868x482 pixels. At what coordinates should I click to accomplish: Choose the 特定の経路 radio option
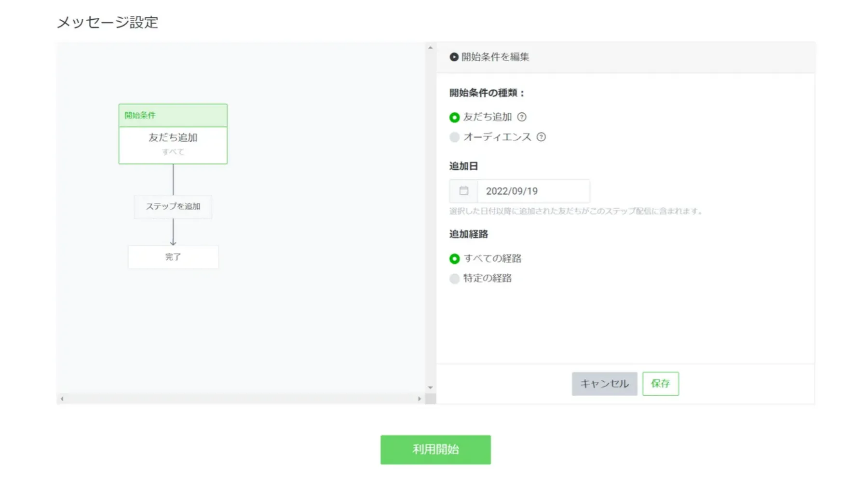click(454, 279)
